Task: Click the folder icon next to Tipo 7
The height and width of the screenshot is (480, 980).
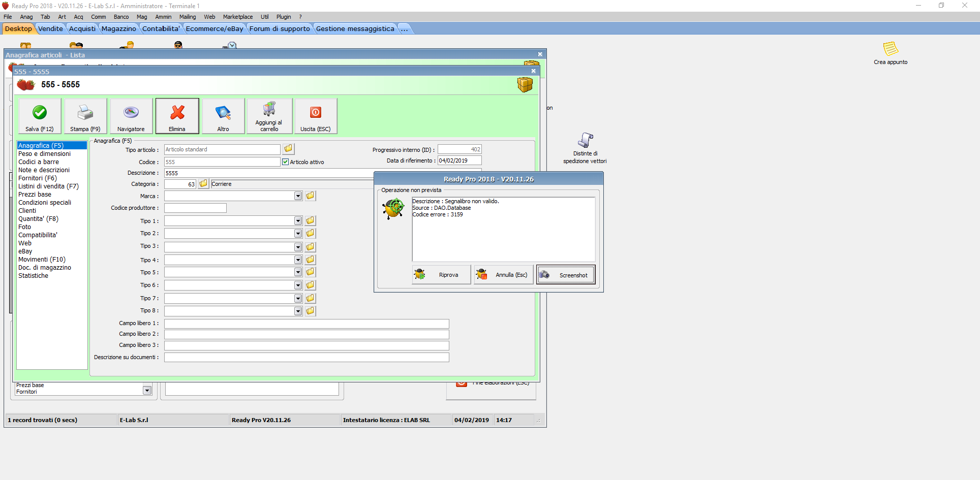Action: pos(310,298)
